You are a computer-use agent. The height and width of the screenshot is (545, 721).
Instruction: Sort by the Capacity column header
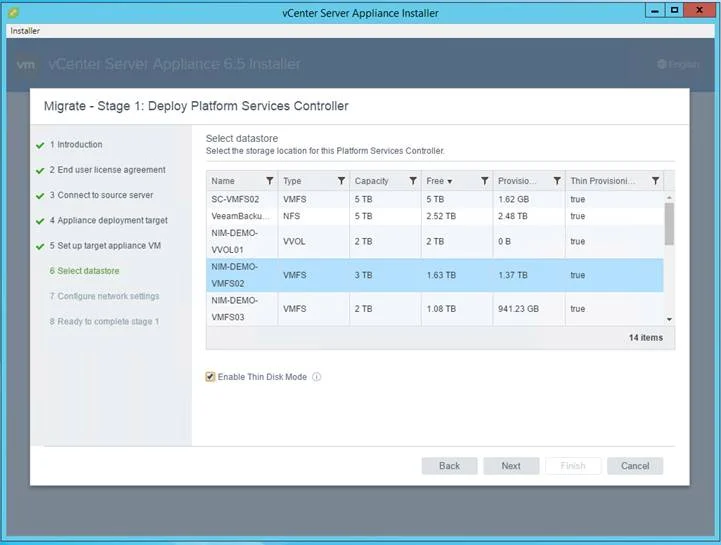click(x=372, y=181)
